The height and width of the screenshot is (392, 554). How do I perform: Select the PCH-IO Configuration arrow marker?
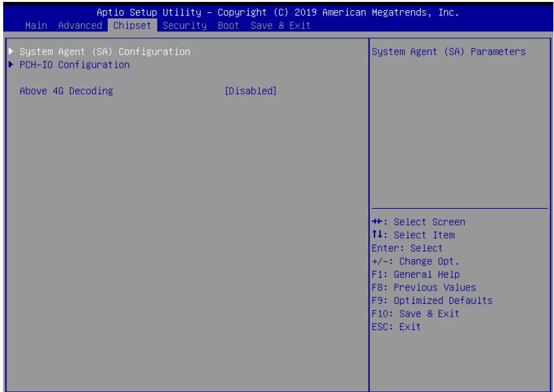tap(11, 64)
